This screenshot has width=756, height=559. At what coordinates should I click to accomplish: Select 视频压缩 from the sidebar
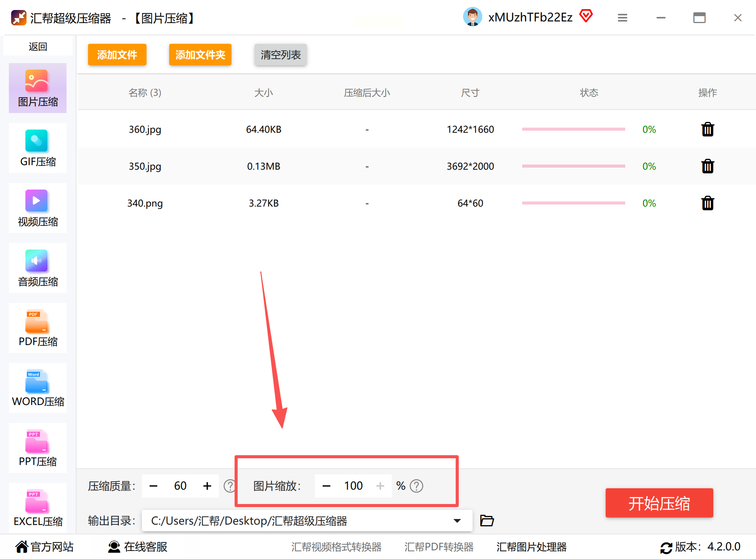point(38,208)
